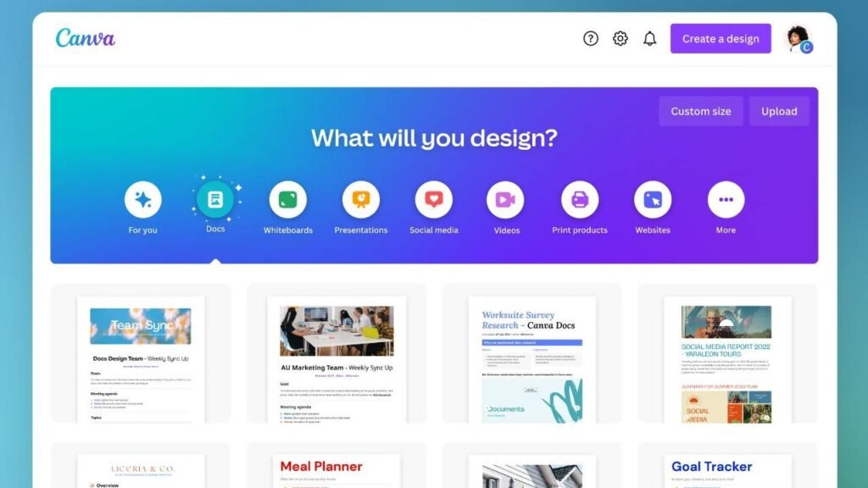
Task: Click the Upload button
Action: [780, 111]
